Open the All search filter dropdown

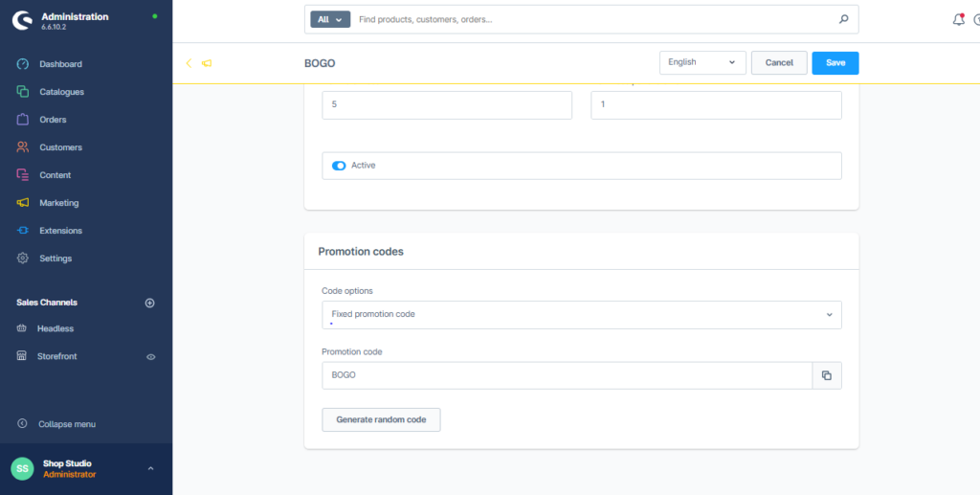pos(330,19)
